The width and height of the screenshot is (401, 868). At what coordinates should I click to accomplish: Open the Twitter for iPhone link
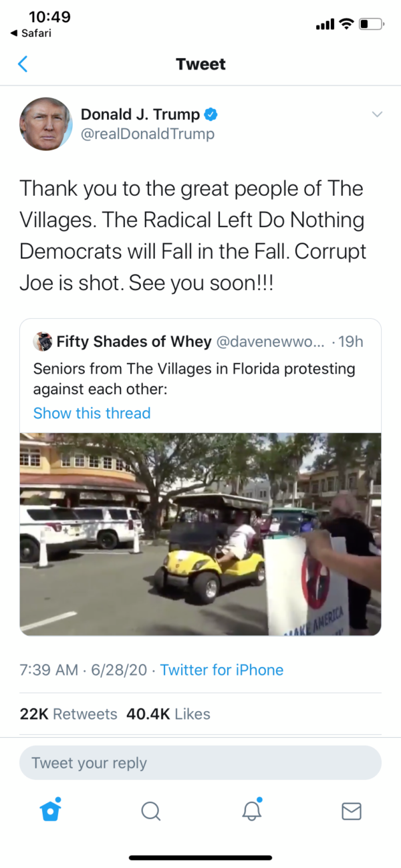(x=222, y=670)
